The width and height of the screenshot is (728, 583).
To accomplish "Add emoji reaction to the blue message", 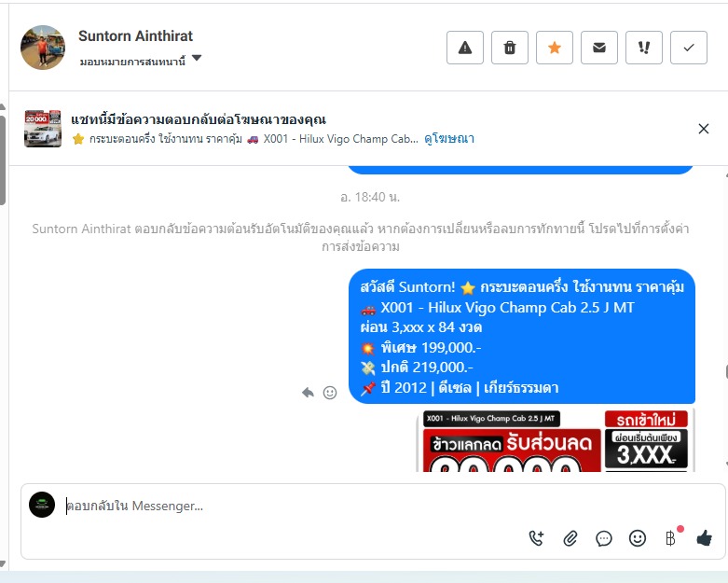I will pyautogui.click(x=330, y=393).
